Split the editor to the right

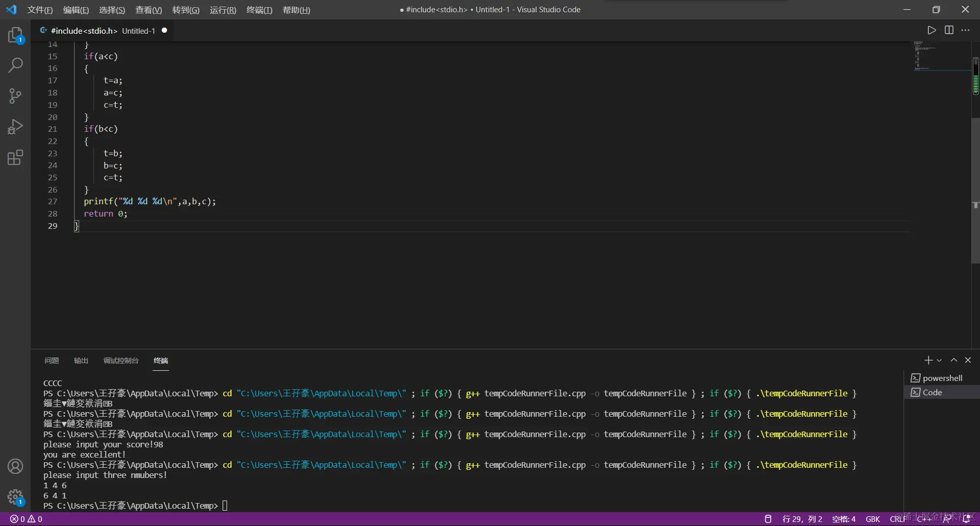pyautogui.click(x=949, y=30)
